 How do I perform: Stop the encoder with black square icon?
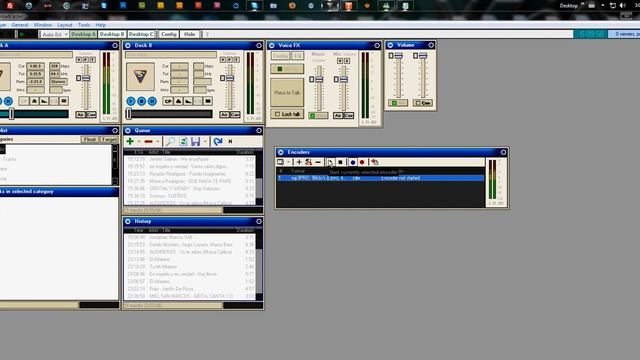(x=340, y=162)
